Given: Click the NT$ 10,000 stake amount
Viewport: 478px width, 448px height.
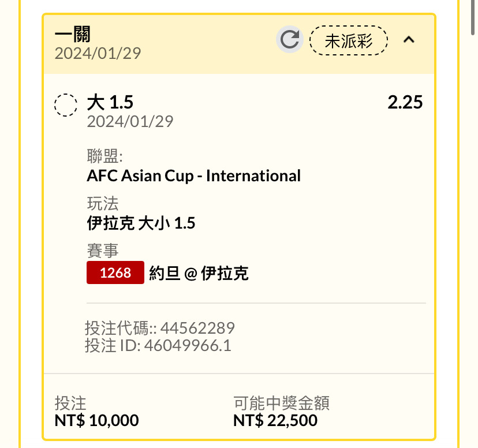Looking at the screenshot, I should click(96, 420).
